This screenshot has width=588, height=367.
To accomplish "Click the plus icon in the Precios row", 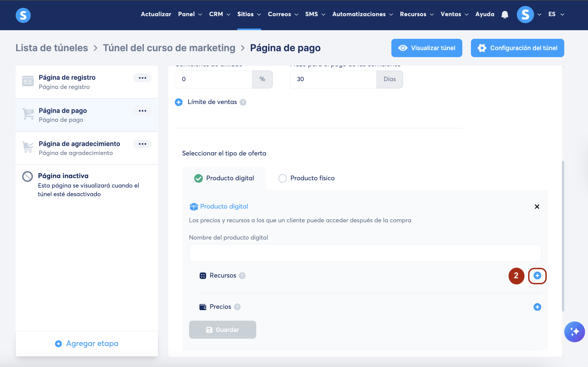I will click(x=537, y=307).
